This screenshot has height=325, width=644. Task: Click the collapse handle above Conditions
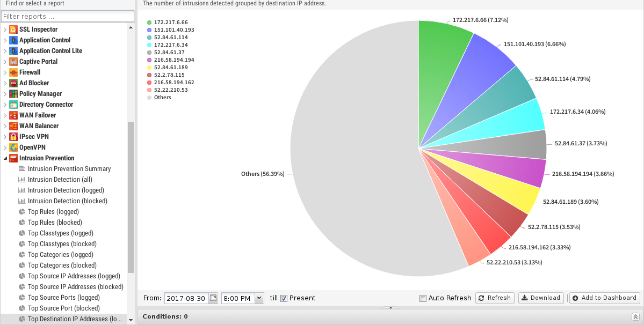pos(390,307)
